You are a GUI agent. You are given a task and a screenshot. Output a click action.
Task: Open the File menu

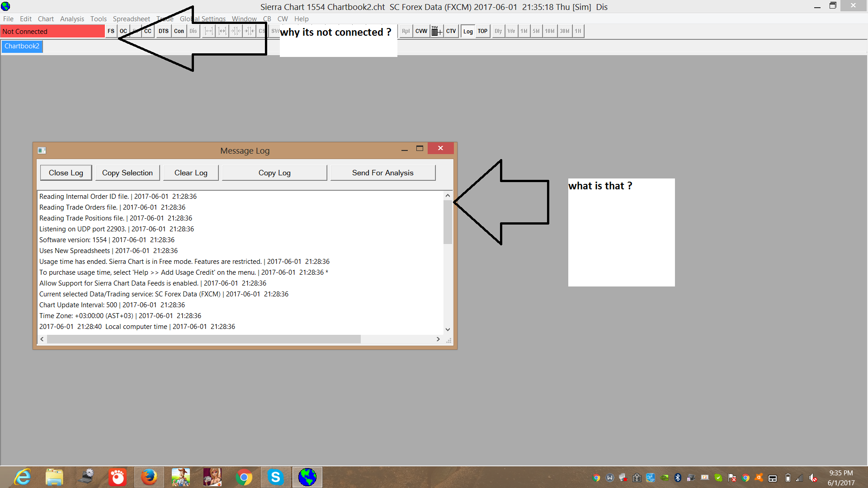8,19
